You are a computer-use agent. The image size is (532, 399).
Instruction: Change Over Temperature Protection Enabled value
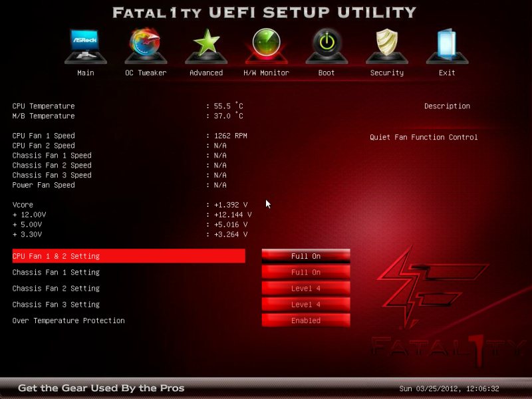pyautogui.click(x=306, y=321)
